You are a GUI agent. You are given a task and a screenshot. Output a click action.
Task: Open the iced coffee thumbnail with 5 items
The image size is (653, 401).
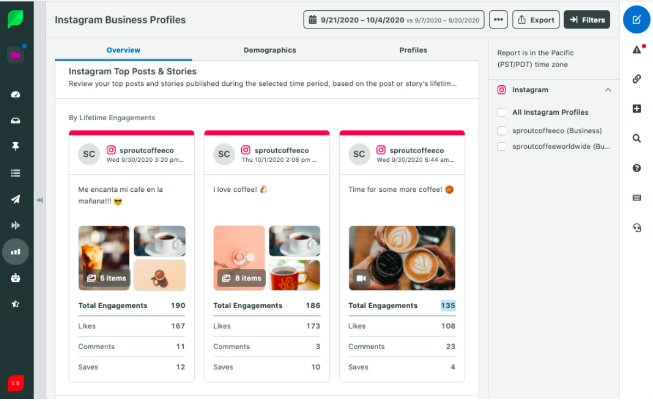coord(104,258)
